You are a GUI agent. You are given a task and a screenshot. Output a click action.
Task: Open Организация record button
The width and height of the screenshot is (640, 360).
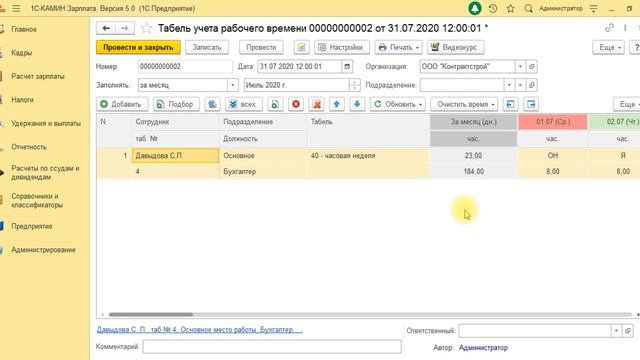[531, 67]
